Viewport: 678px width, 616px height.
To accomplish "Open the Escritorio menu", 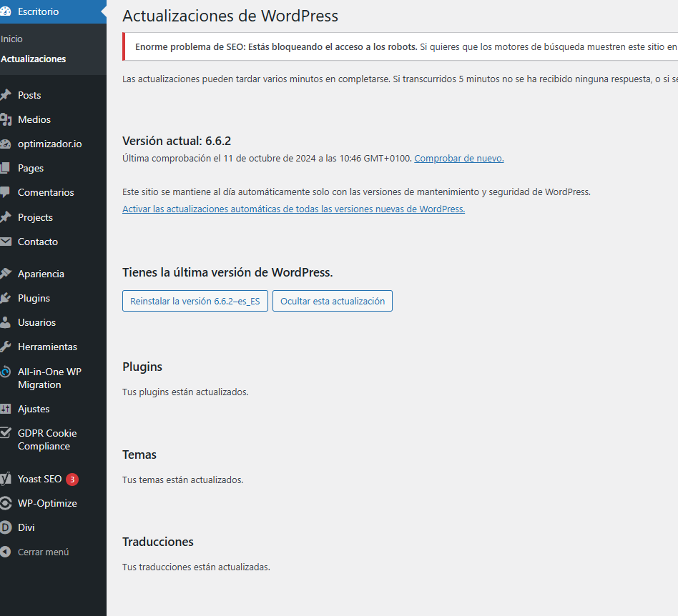I will coord(53,11).
